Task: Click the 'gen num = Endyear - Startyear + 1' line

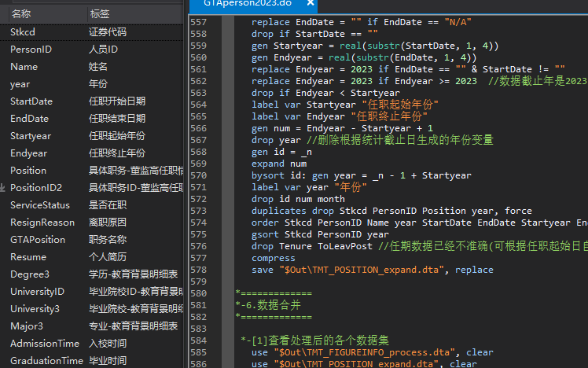Action: click(342, 128)
